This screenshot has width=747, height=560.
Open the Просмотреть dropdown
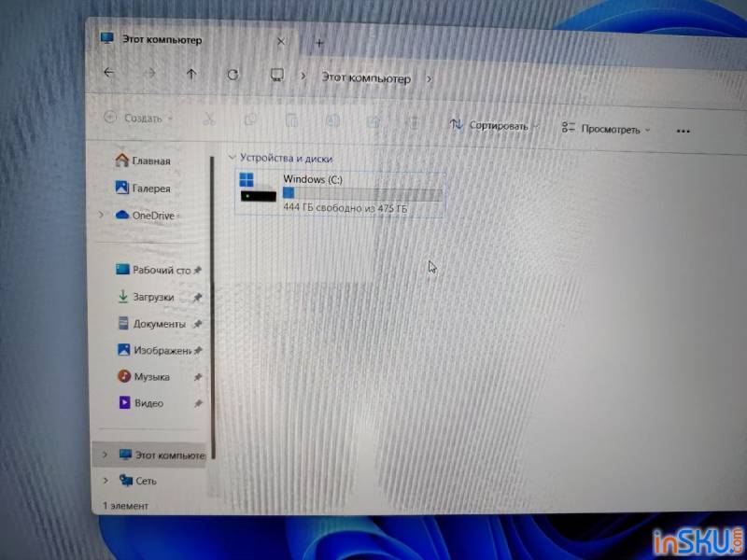605,129
